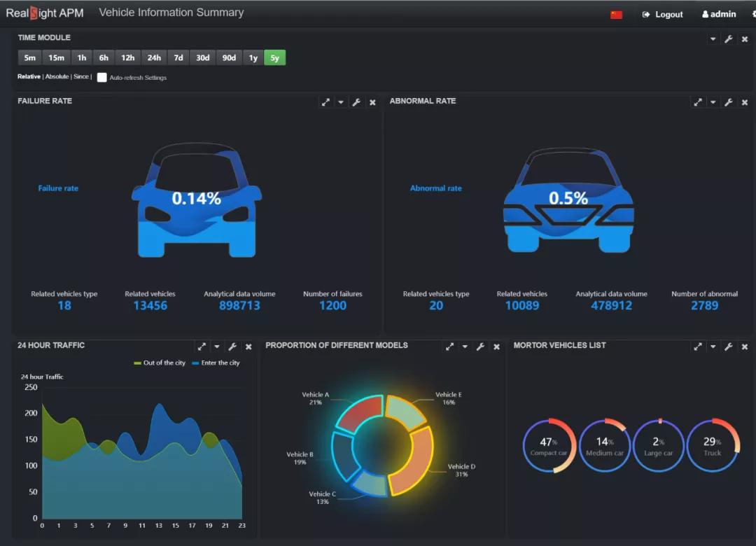Open Mortor Vehicles List wrench settings
This screenshot has width=756, height=546.
tap(729, 346)
